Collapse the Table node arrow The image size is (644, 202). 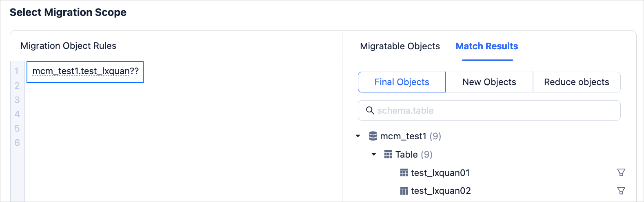(x=374, y=154)
